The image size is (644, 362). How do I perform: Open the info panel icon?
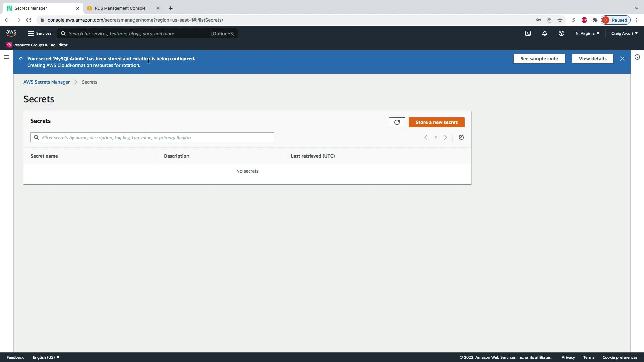pyautogui.click(x=637, y=57)
